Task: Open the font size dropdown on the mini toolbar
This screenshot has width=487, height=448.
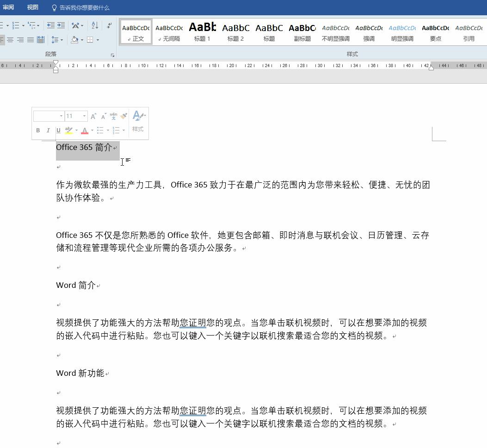Action: point(84,116)
